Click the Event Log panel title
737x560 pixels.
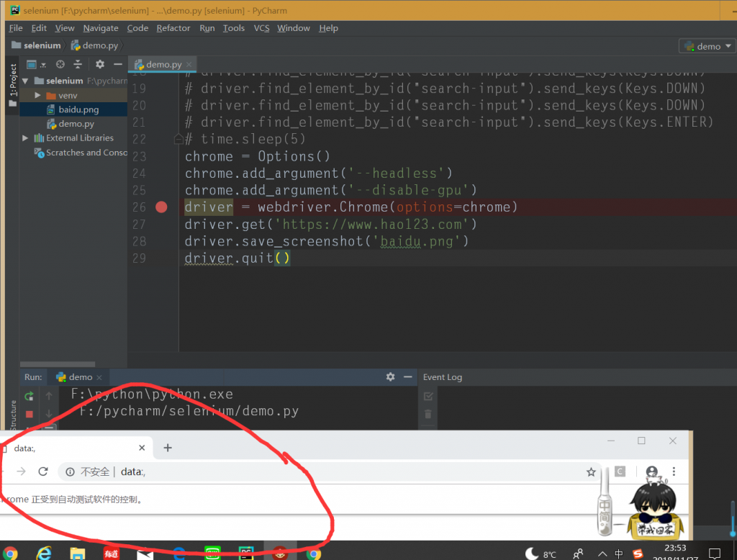[443, 377]
